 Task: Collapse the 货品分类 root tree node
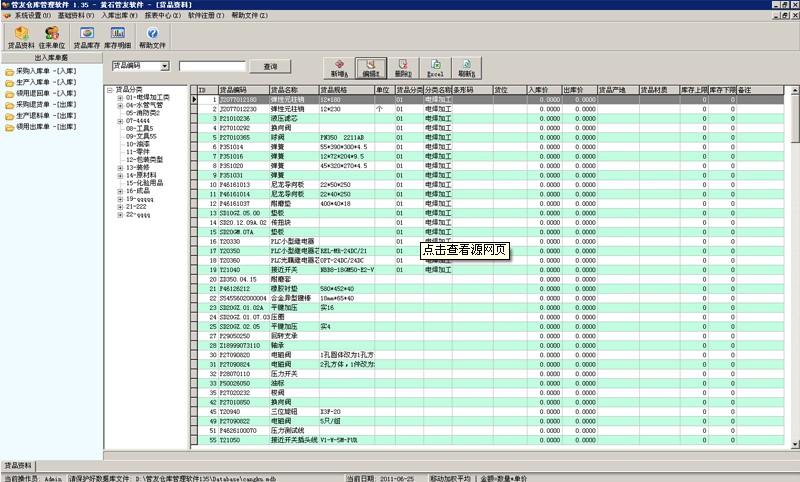[x=110, y=90]
